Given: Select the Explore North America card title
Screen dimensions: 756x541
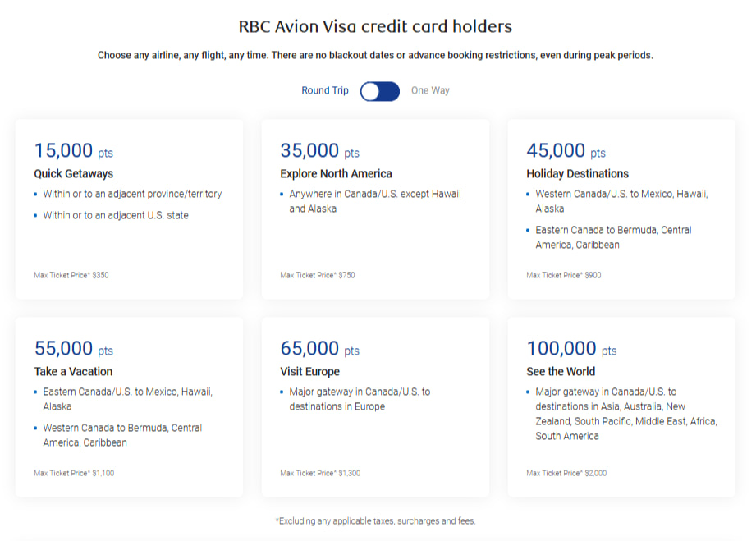Looking at the screenshot, I should coord(336,174).
